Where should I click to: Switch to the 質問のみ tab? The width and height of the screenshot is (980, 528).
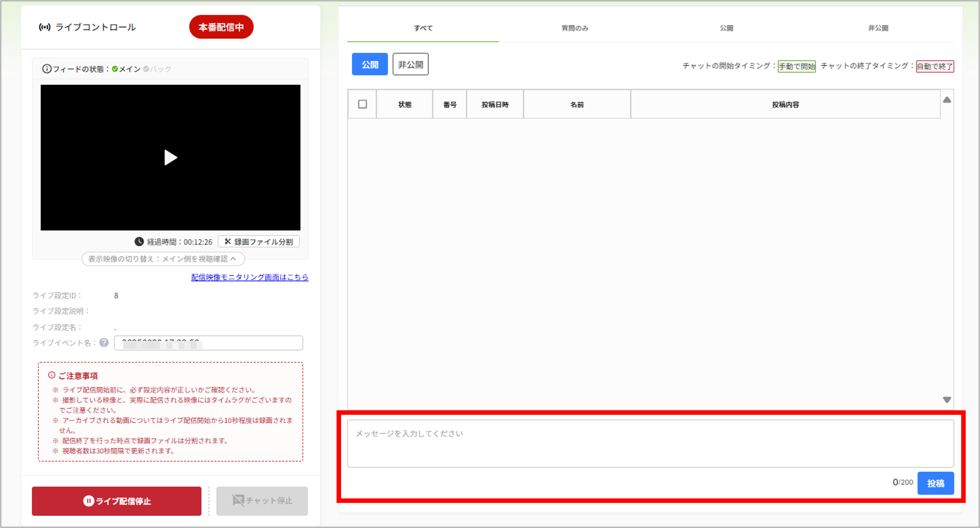pyautogui.click(x=575, y=28)
